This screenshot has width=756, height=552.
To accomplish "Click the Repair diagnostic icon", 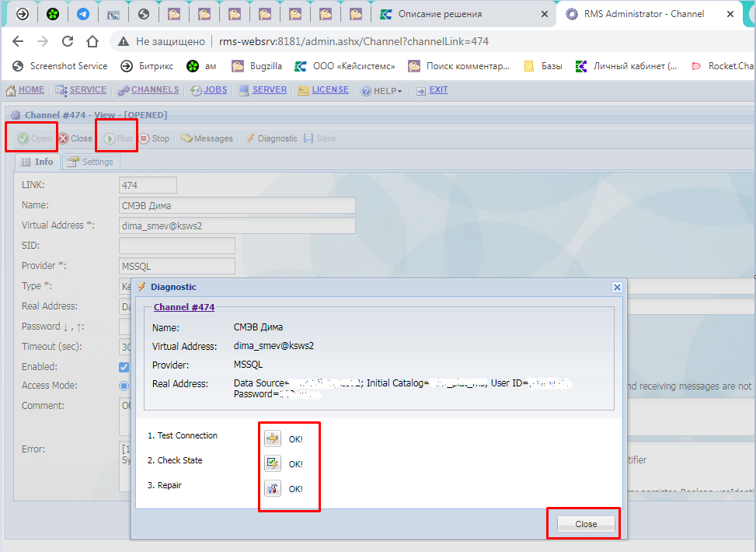I will pyautogui.click(x=273, y=488).
